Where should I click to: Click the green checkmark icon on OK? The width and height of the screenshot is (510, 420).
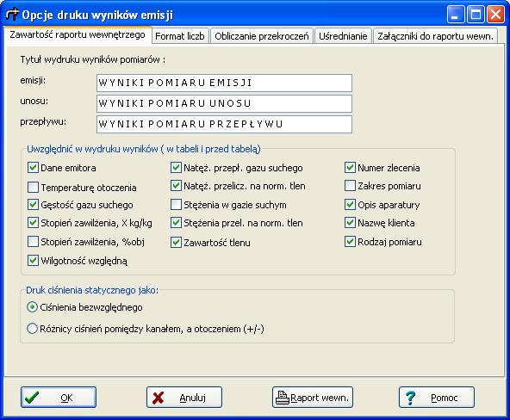pyautogui.click(x=32, y=398)
